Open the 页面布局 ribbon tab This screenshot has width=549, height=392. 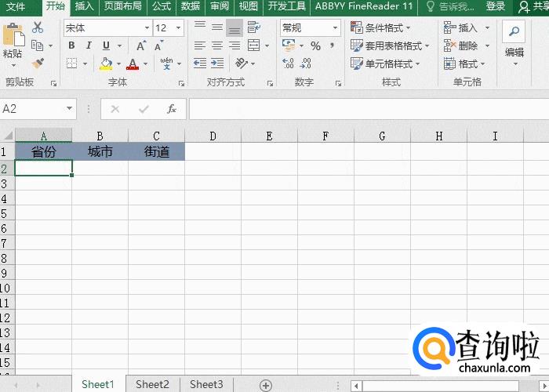[123, 6]
